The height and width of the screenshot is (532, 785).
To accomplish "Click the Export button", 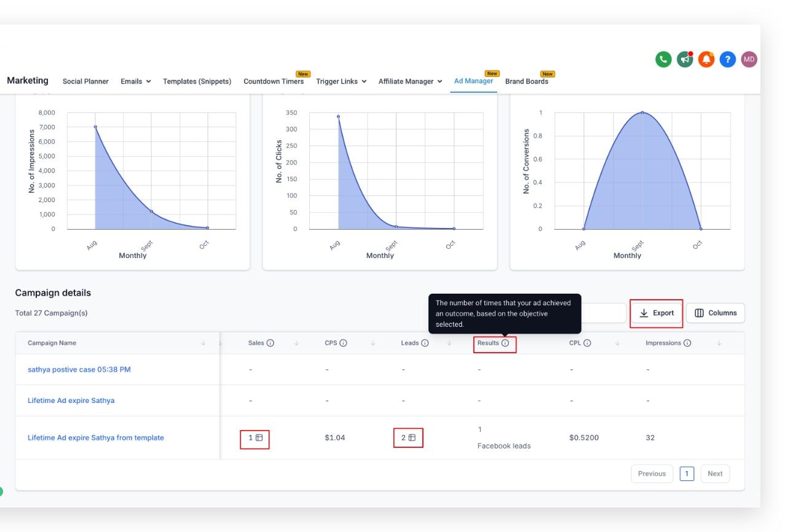I will coord(657,313).
